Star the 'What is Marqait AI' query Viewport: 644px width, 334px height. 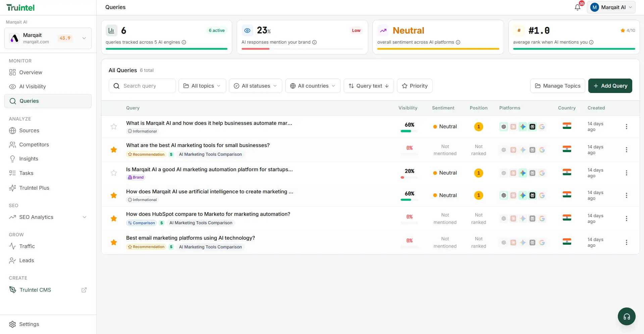(114, 127)
